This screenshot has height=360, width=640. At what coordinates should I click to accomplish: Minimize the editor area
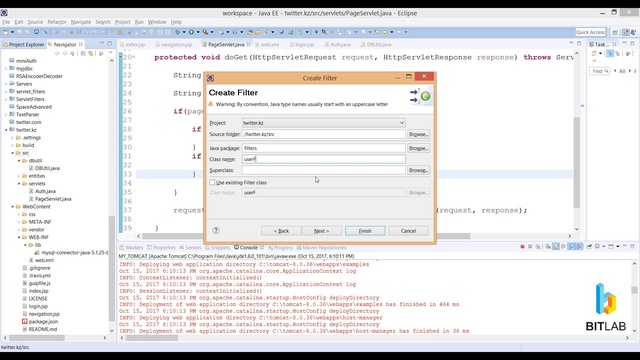571,43
